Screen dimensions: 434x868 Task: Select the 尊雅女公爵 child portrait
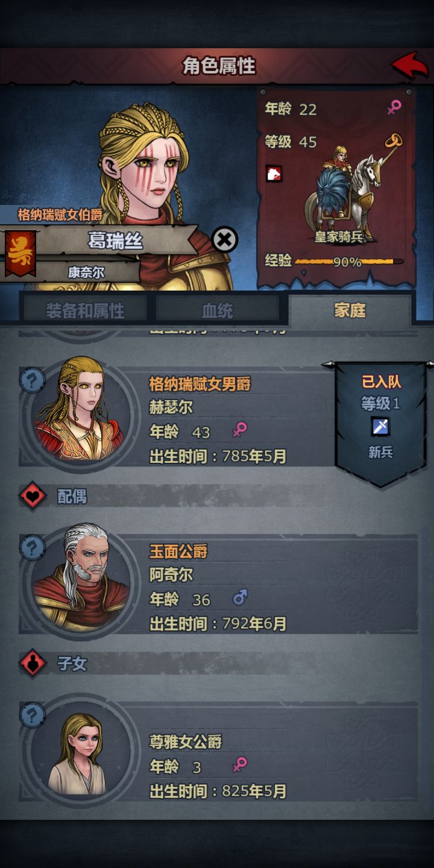pyautogui.click(x=80, y=751)
